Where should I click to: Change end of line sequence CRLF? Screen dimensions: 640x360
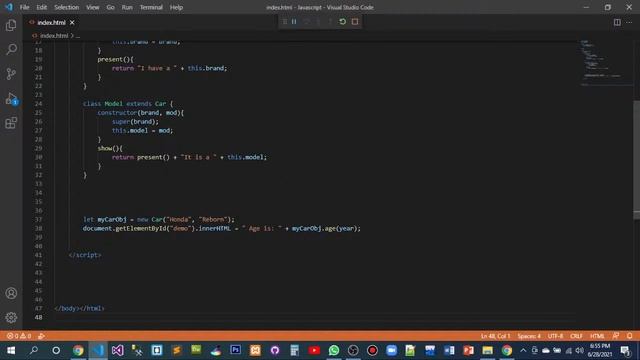pyautogui.click(x=576, y=336)
